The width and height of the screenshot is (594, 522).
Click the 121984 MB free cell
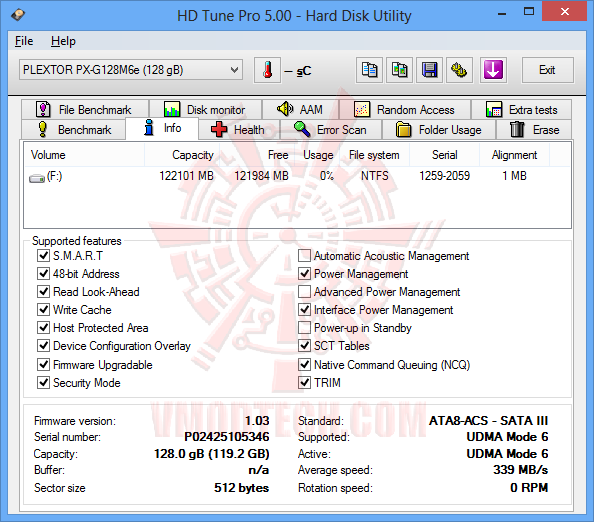click(261, 176)
